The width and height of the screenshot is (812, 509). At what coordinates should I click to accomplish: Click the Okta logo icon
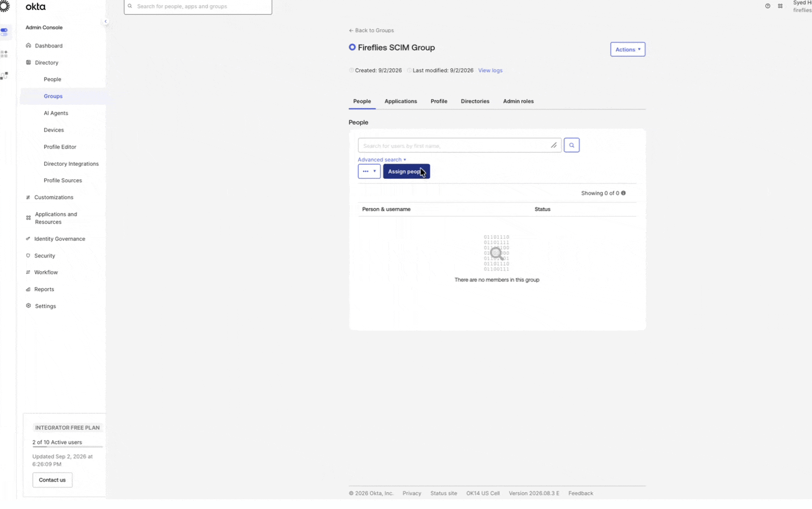(5, 6)
